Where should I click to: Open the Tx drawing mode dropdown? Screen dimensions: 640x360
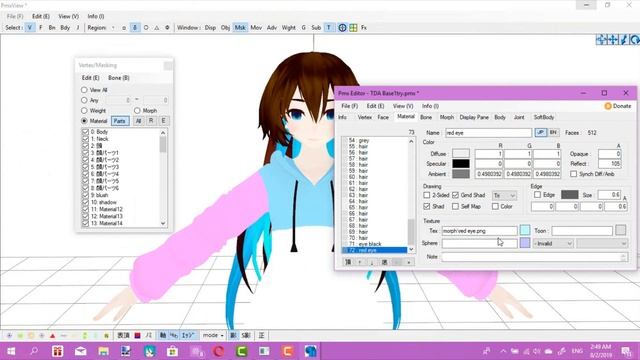[x=504, y=196]
